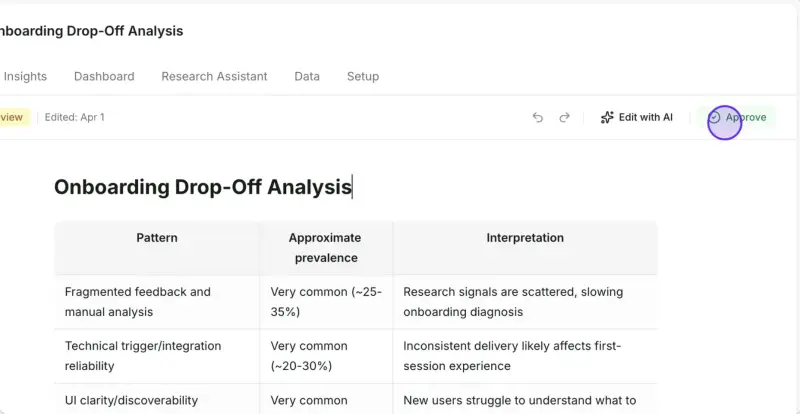Open the Research Assistant tab
Image resolution: width=800 pixels, height=414 pixels.
(x=214, y=77)
